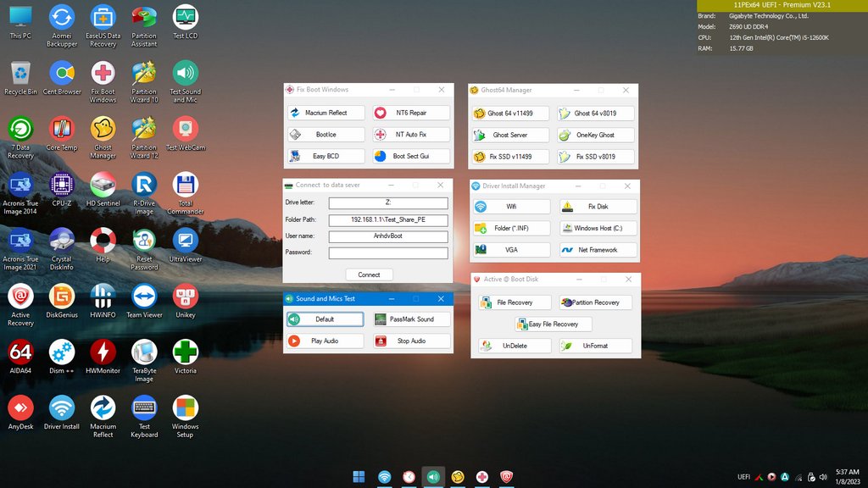Launch TeraByte Image backup tool
This screenshot has height=488, width=868.
click(143, 353)
